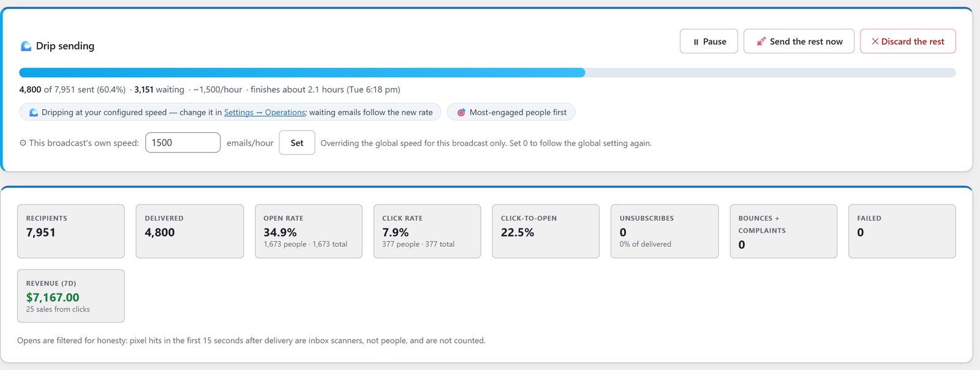This screenshot has height=370, width=980.
Task: Click the "emails/hour" unit label
Action: [x=250, y=143]
